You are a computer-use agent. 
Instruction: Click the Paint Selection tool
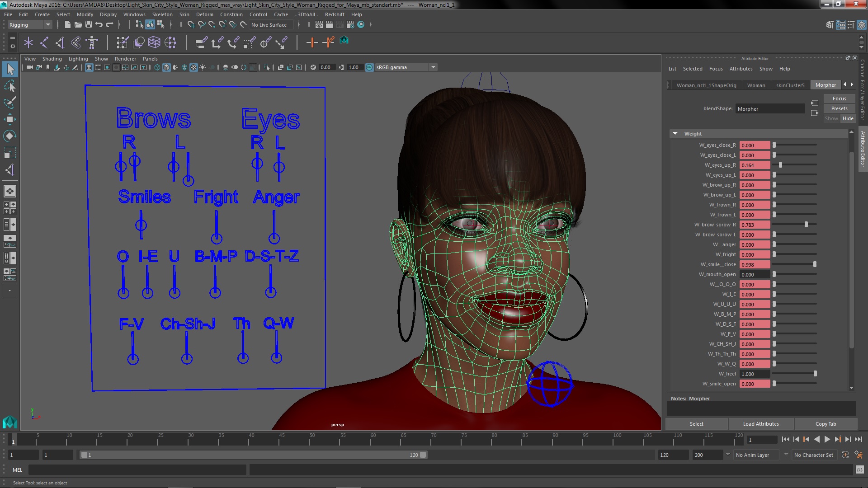[9, 103]
